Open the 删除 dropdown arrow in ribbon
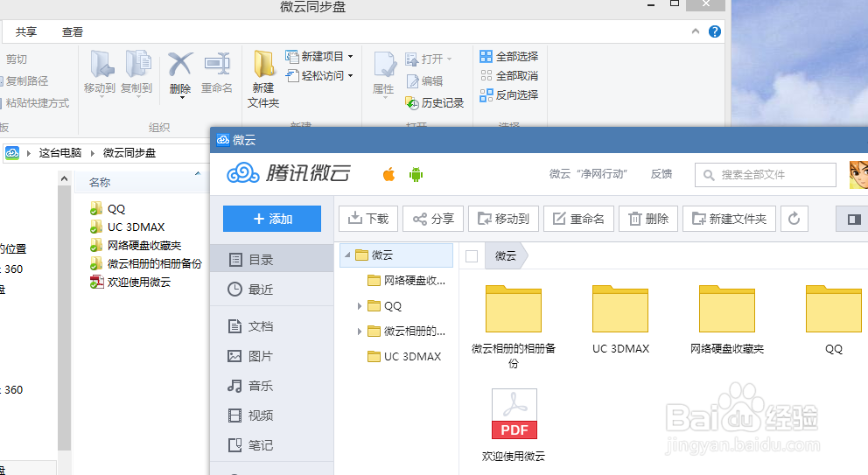 (x=181, y=98)
